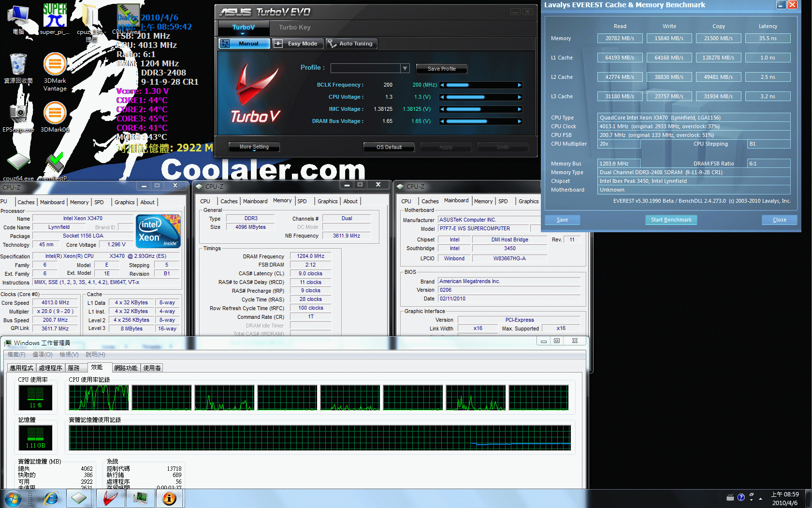Image resolution: width=812 pixels, height=508 pixels.
Task: Open Graphics tab in CPU-Z Mainboard window
Action: coord(529,201)
